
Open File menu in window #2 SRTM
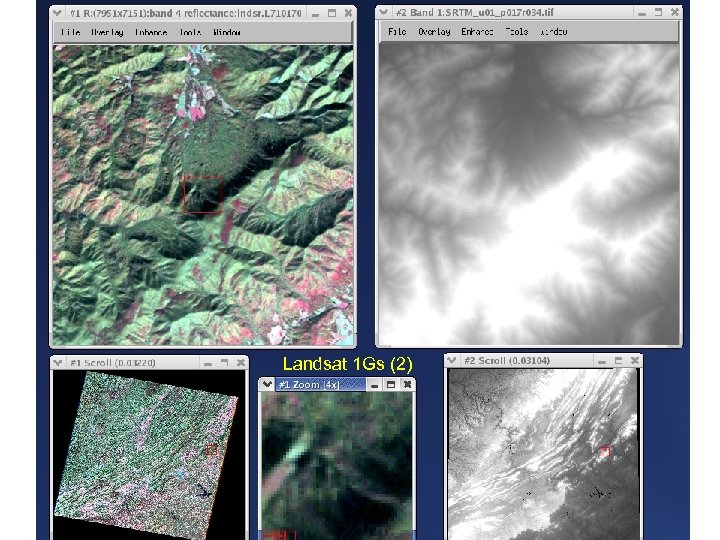[x=397, y=32]
